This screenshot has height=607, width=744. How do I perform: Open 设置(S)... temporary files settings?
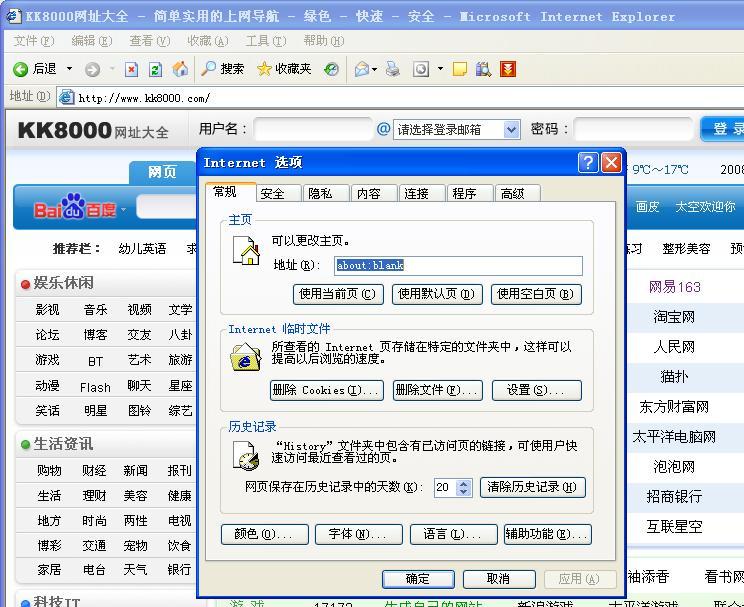point(537,391)
